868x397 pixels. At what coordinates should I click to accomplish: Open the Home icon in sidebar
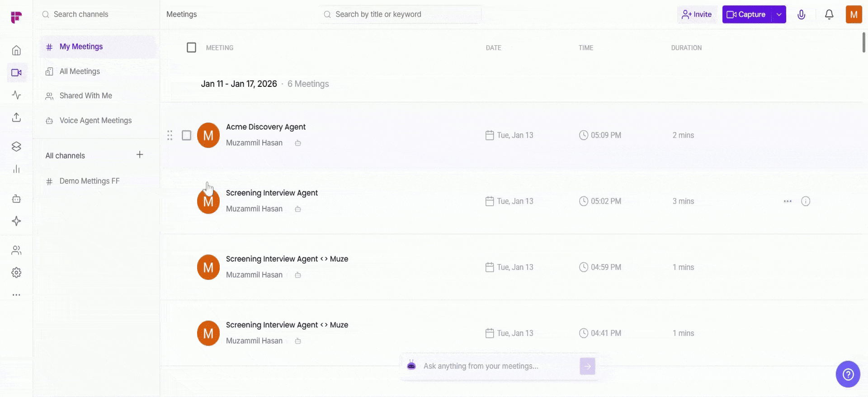[x=16, y=50]
